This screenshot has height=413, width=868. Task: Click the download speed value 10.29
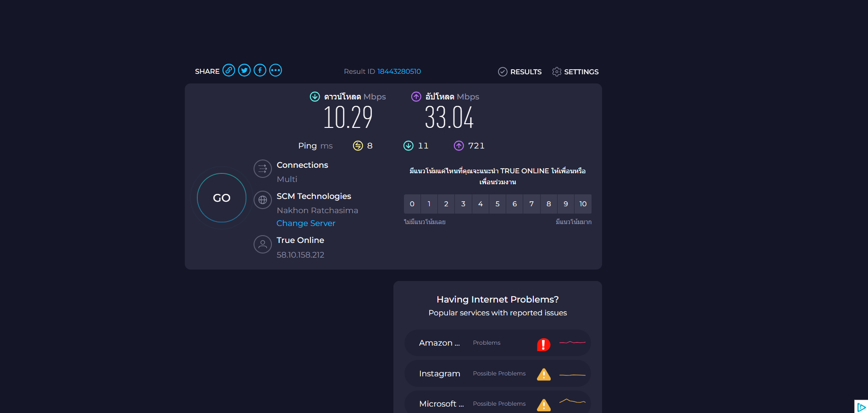(x=348, y=117)
